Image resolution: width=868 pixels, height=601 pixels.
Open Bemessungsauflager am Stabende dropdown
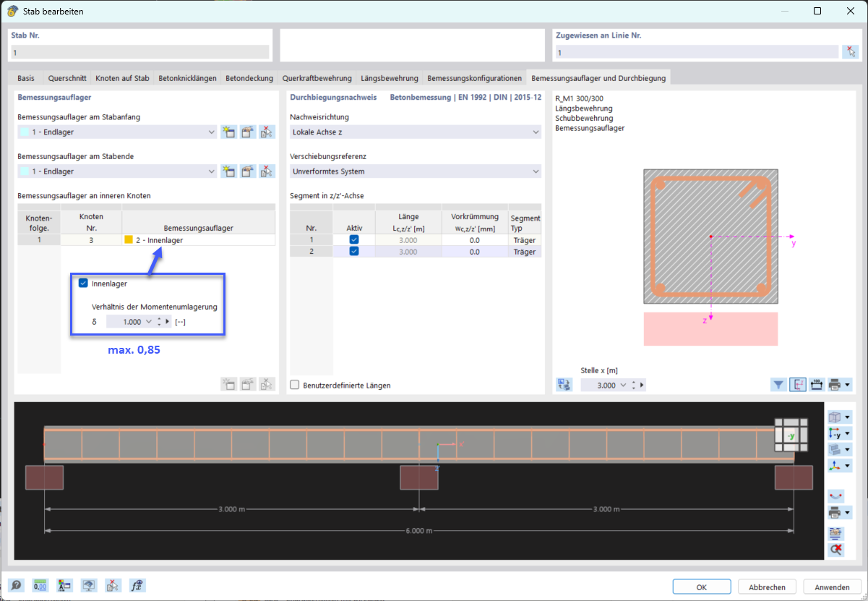(211, 171)
